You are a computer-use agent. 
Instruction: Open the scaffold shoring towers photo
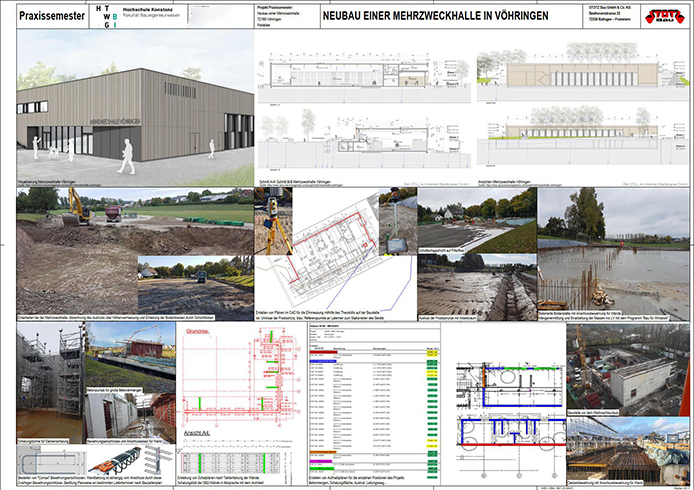click(50, 381)
